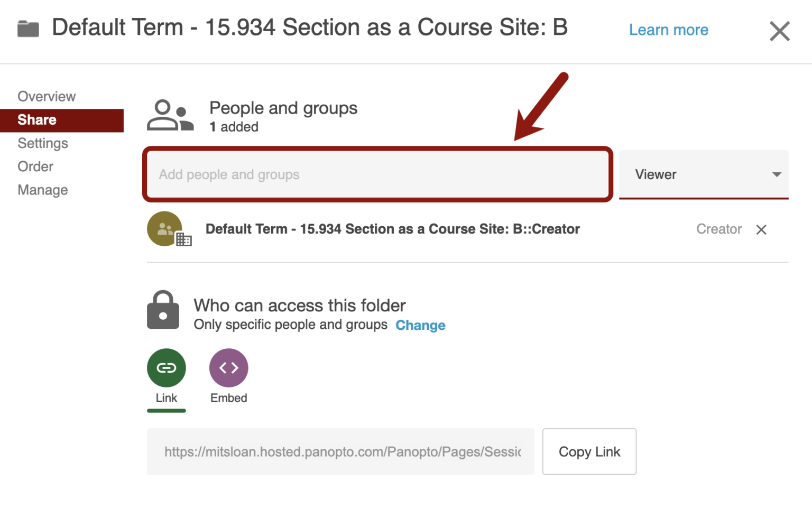The width and height of the screenshot is (812, 509).
Task: Select the Manage sidebar item
Action: click(x=42, y=190)
